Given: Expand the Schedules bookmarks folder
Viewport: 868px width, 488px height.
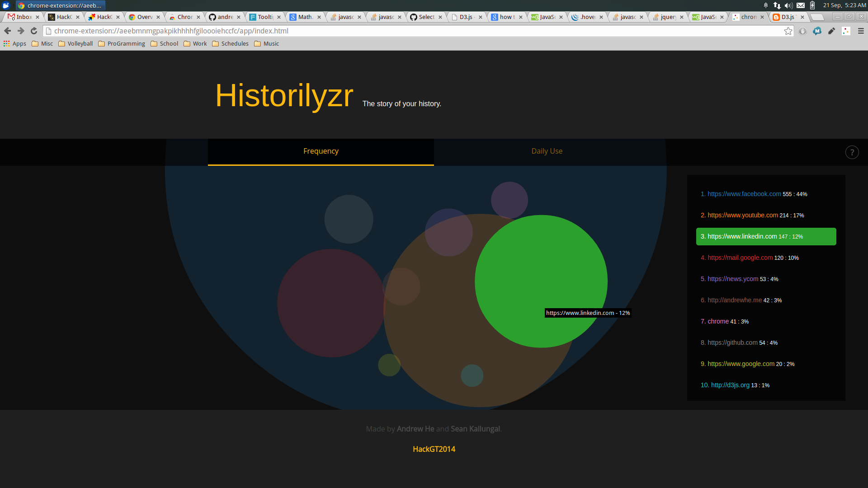Looking at the screenshot, I should [x=230, y=43].
